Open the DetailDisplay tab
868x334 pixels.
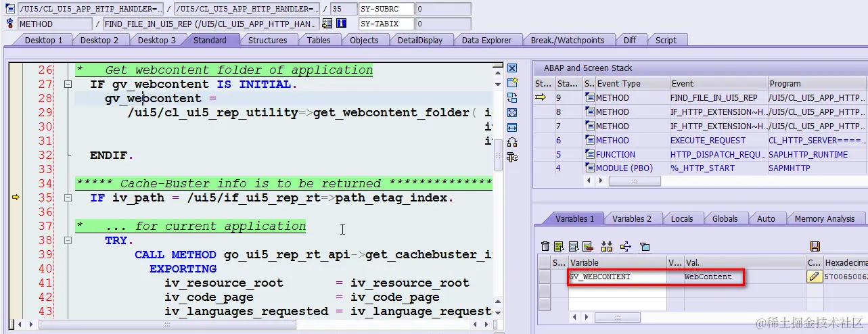pyautogui.click(x=419, y=40)
